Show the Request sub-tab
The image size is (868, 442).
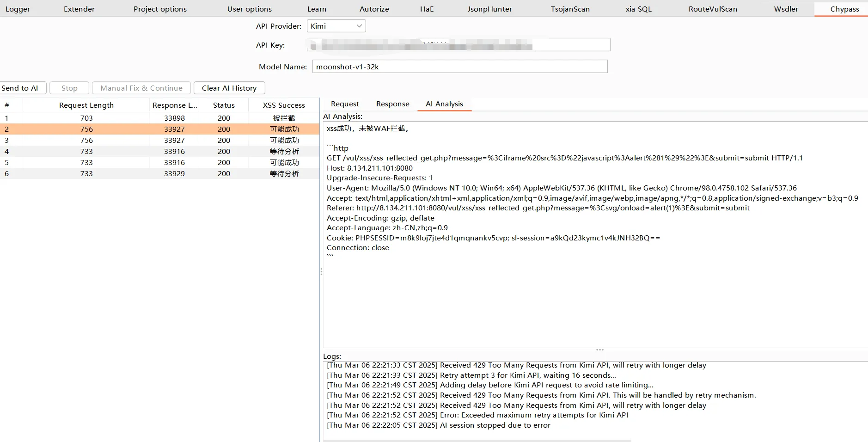(345, 104)
